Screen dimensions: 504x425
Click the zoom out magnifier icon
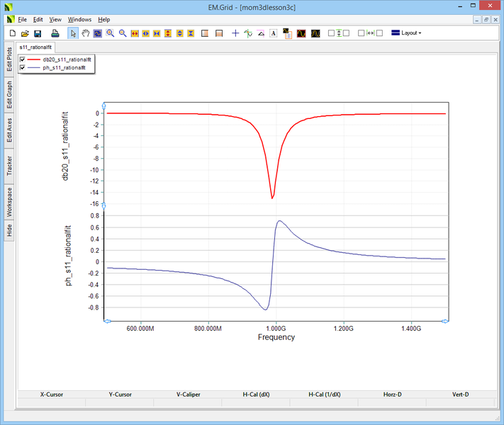point(123,33)
